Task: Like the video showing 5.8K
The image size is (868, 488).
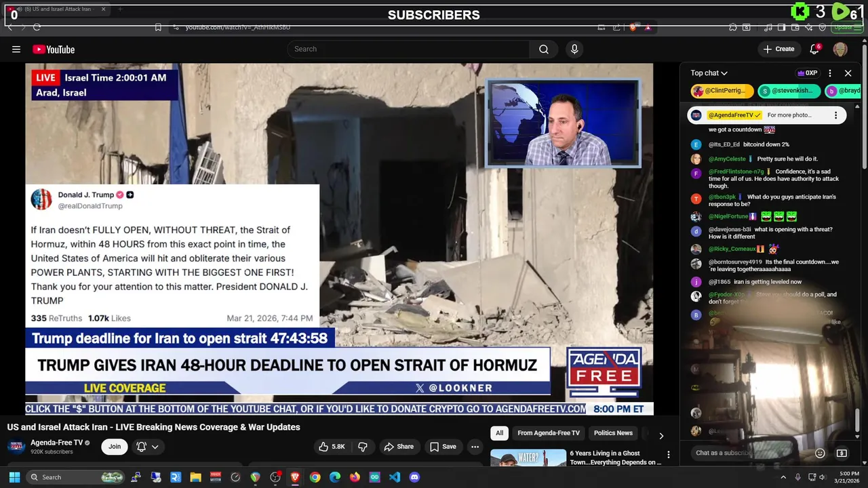Action: [332, 447]
